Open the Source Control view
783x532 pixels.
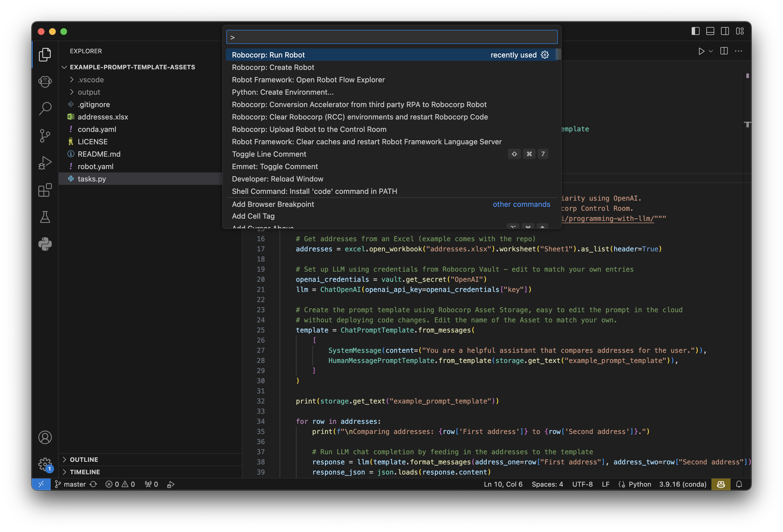[45, 136]
